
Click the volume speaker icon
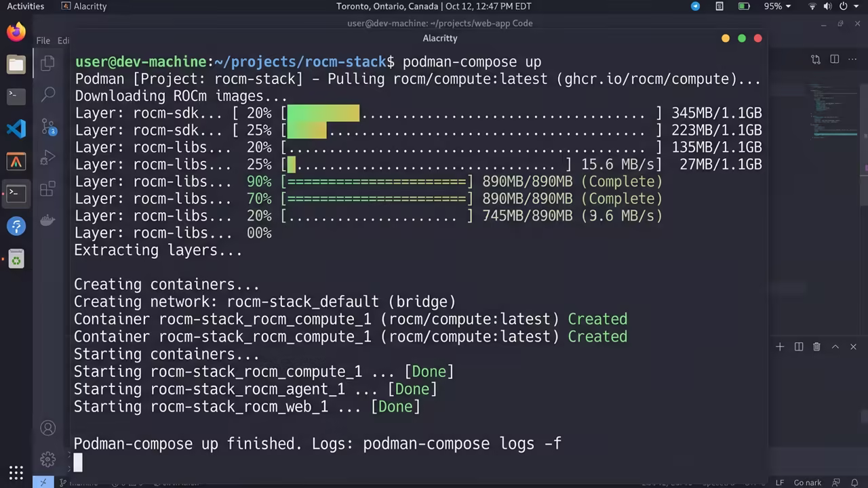click(827, 6)
